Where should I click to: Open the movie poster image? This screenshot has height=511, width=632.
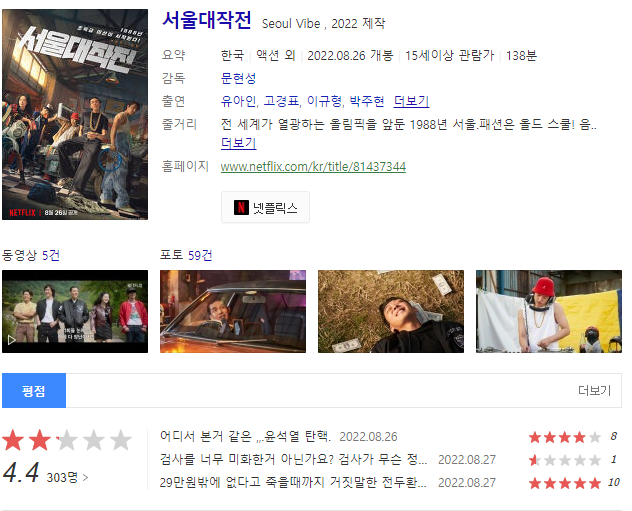75,114
